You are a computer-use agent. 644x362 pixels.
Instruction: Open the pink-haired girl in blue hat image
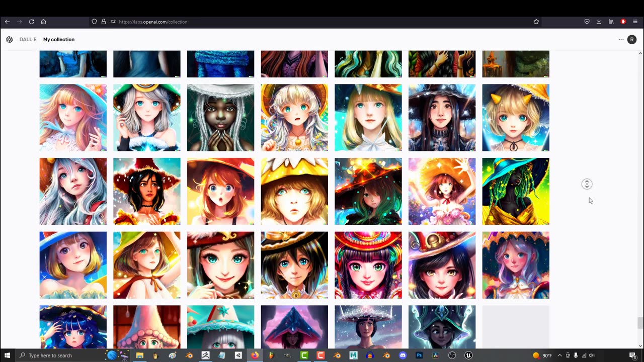[x=73, y=118]
